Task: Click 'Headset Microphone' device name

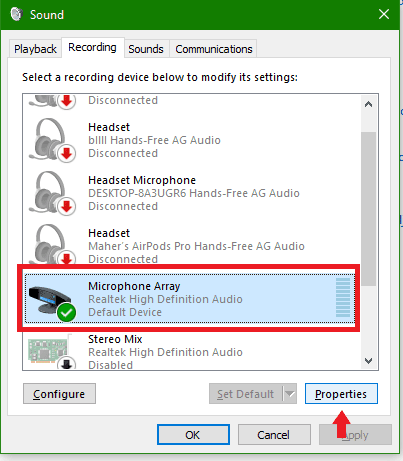Action: click(142, 180)
